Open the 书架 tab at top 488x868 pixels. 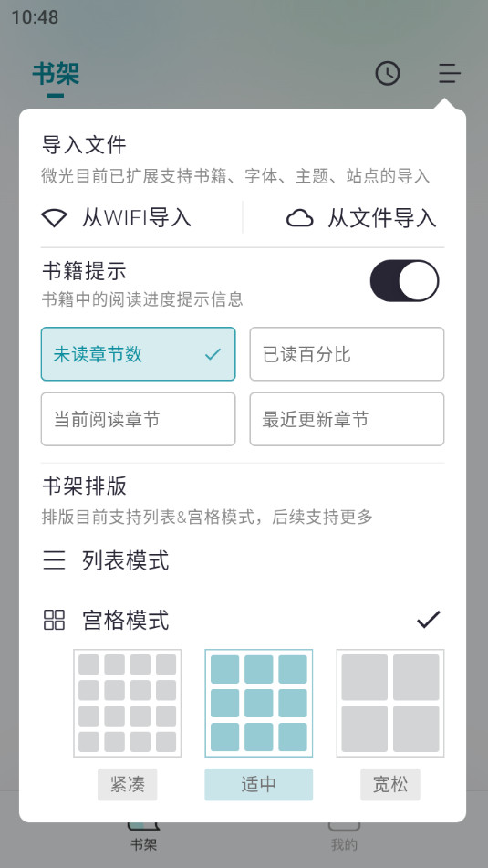coord(56,74)
